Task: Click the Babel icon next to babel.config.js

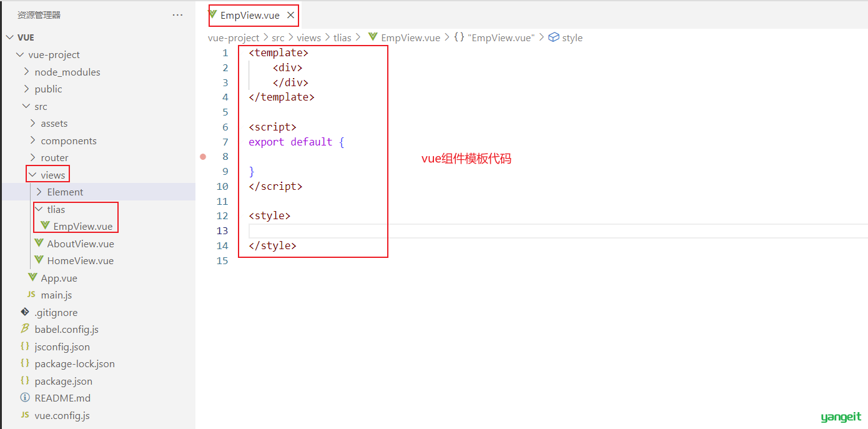Action: point(25,328)
